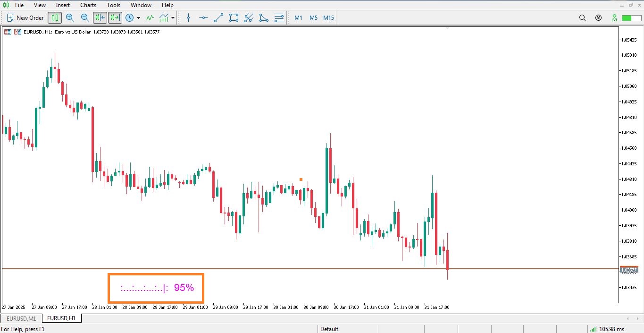Select the Fibonacci levels tool icon

tap(279, 18)
